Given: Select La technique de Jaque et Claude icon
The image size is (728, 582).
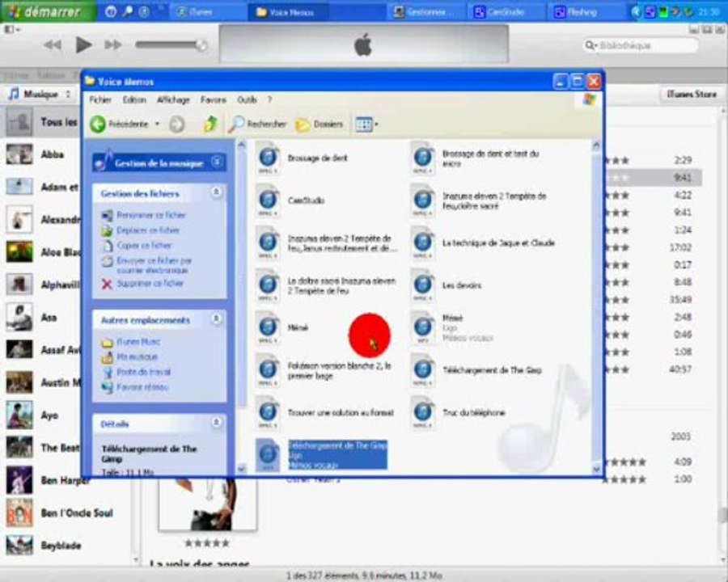Looking at the screenshot, I should coord(423,242).
